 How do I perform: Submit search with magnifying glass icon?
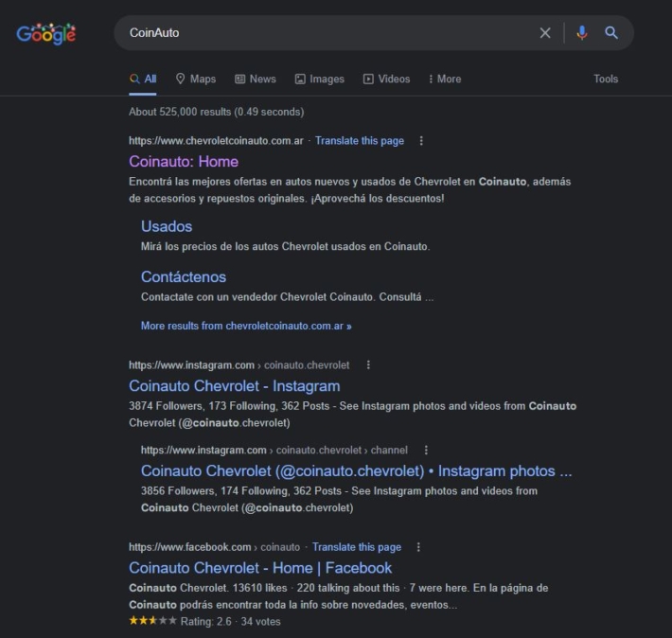click(x=611, y=33)
